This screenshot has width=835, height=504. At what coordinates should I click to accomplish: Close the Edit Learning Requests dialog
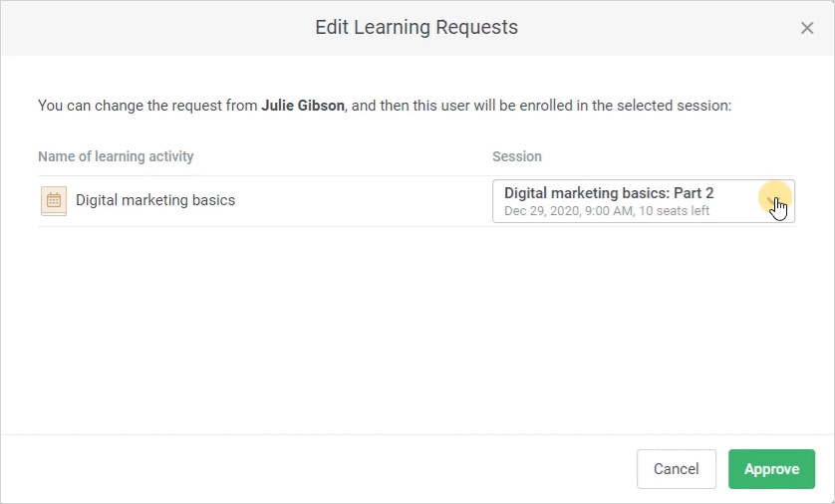pyautogui.click(x=807, y=28)
